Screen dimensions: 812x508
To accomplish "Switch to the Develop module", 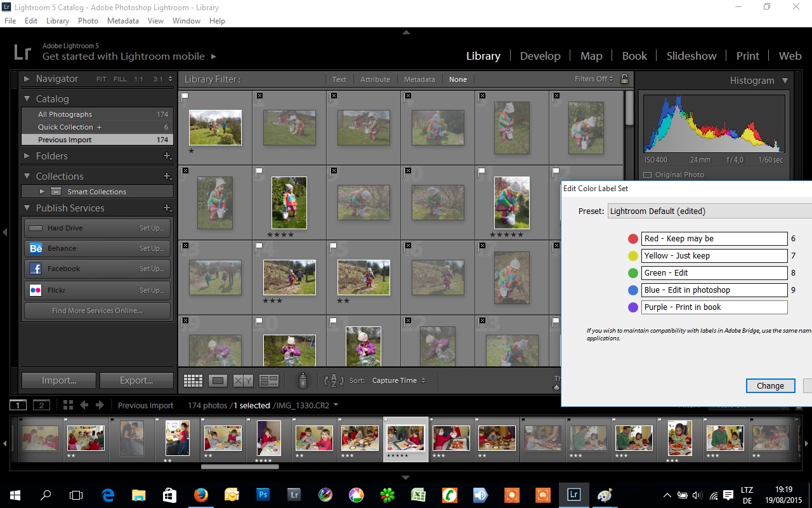I will tap(540, 56).
